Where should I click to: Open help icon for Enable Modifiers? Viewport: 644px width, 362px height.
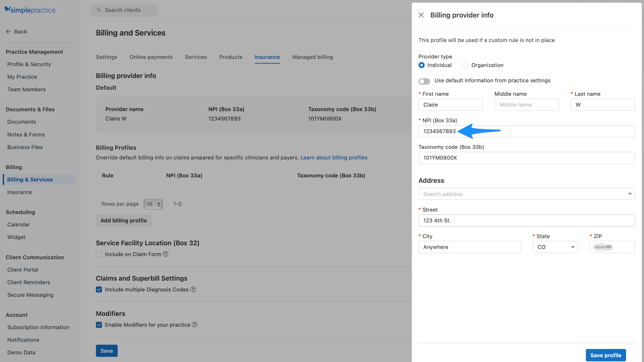(194, 325)
